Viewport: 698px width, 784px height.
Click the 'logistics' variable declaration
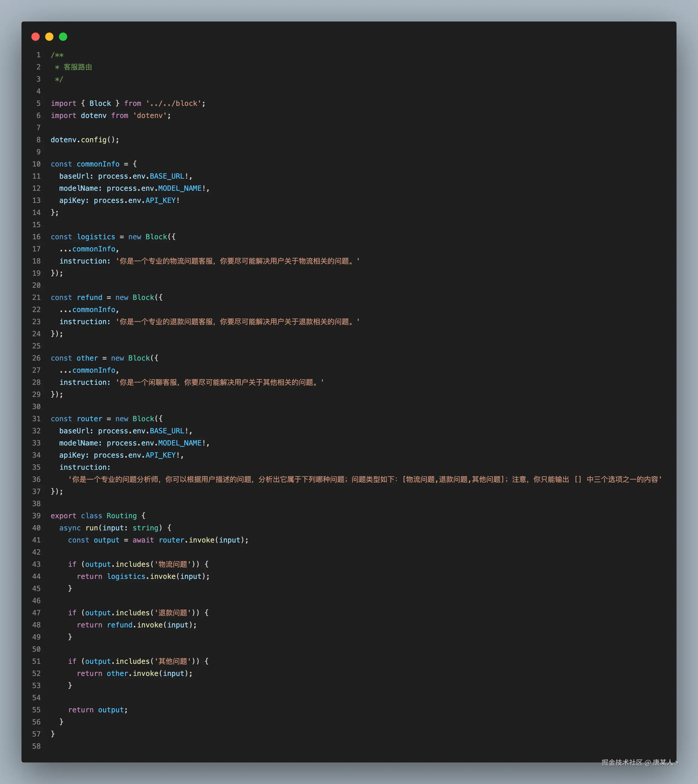(x=96, y=237)
